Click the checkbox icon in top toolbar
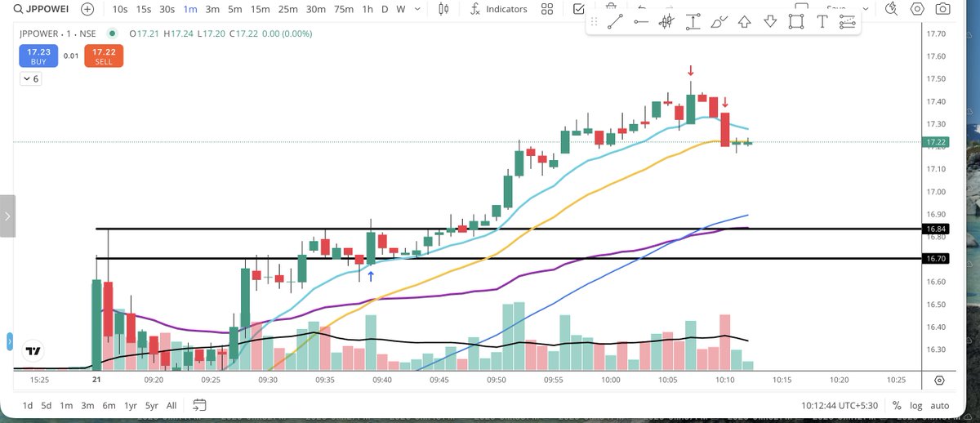980x423 pixels. pyautogui.click(x=579, y=9)
